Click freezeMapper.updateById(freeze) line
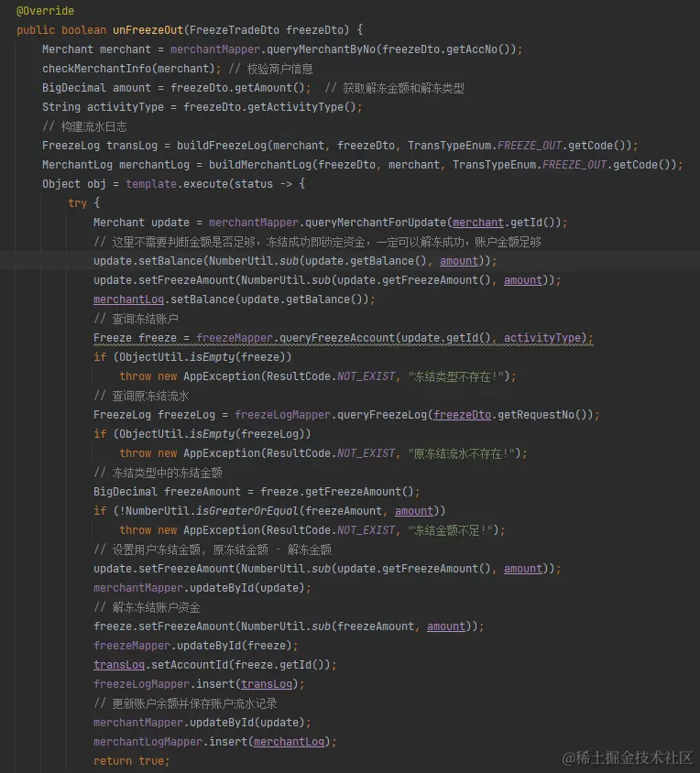 pyautogui.click(x=196, y=646)
